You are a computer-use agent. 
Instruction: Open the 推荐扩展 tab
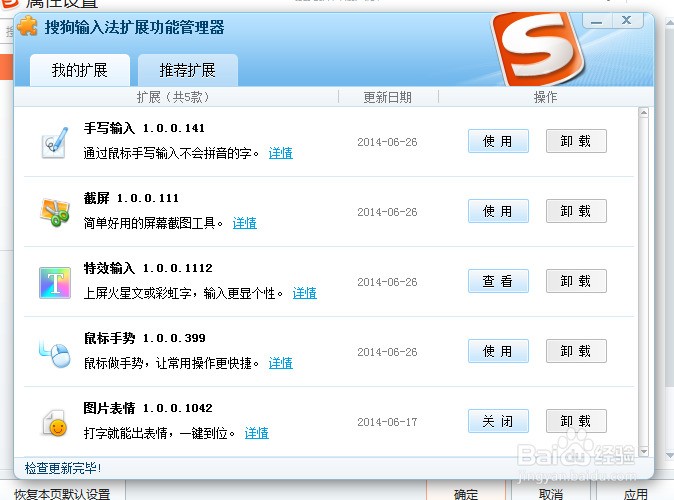coord(188,70)
